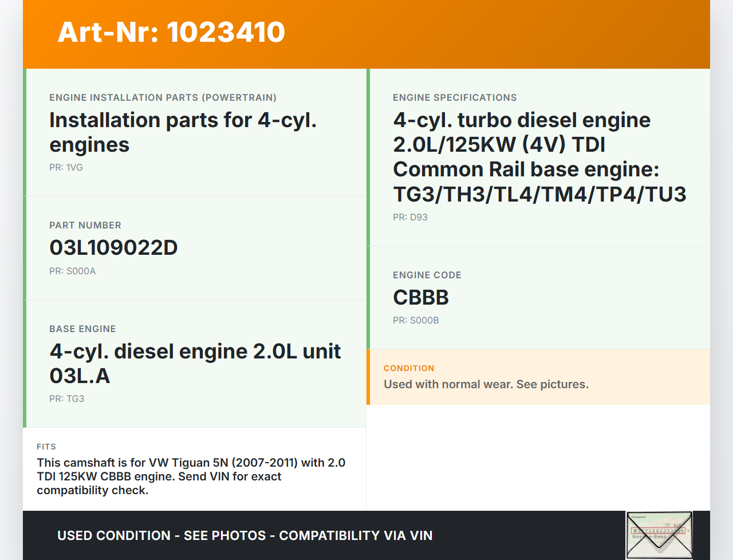Click the PR: TG3 code
Image resolution: width=733 pixels, height=560 pixels.
[66, 399]
